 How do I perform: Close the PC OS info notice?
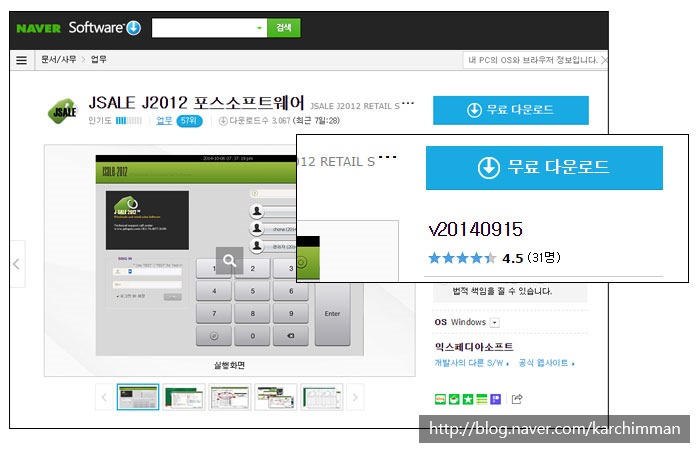(x=604, y=60)
